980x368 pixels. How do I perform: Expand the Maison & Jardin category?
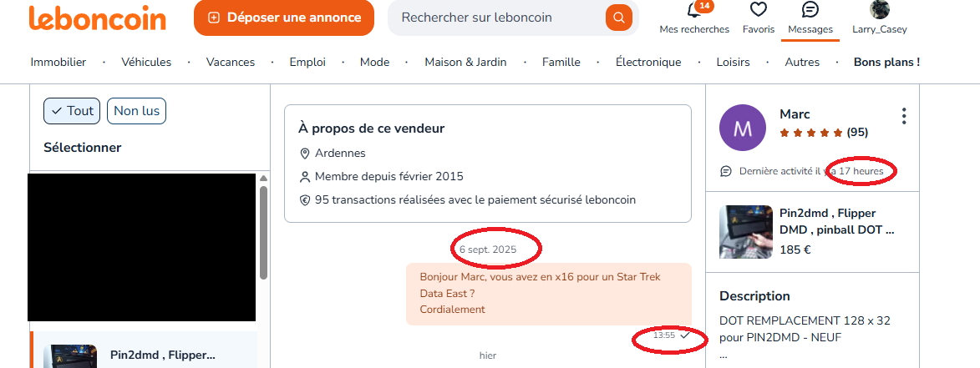tap(465, 63)
